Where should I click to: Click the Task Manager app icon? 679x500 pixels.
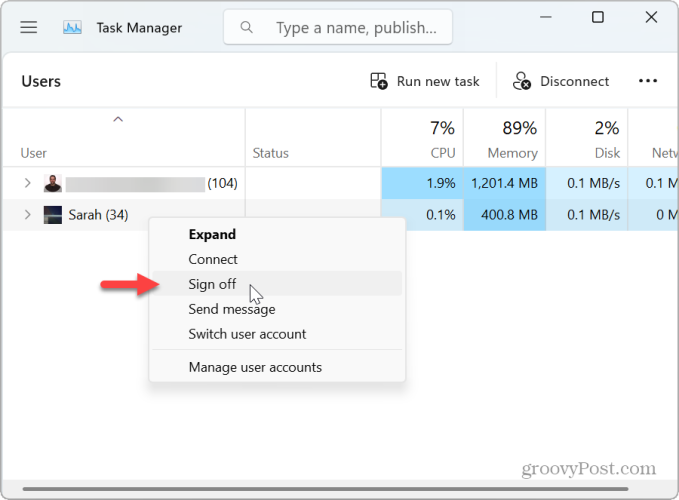click(72, 28)
